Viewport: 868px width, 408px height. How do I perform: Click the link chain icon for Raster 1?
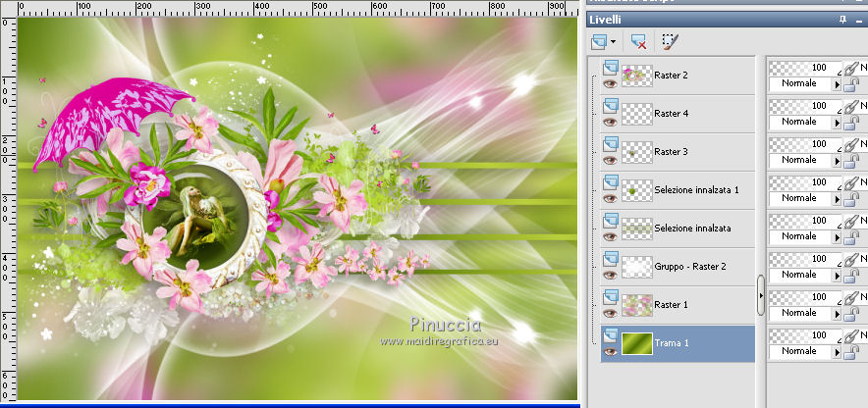851,297
